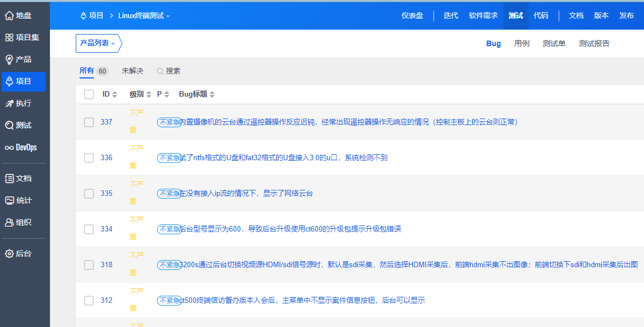Select the checkbox for bug 335
This screenshot has height=327, width=644.
pyautogui.click(x=89, y=193)
